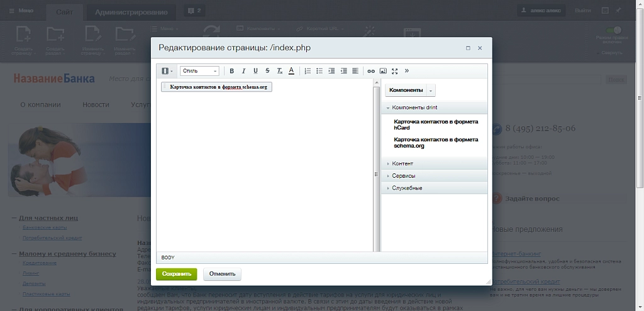This screenshot has width=644, height=311.
Task: Open the Потребительский кредит sidebar link
Action: 52,238
